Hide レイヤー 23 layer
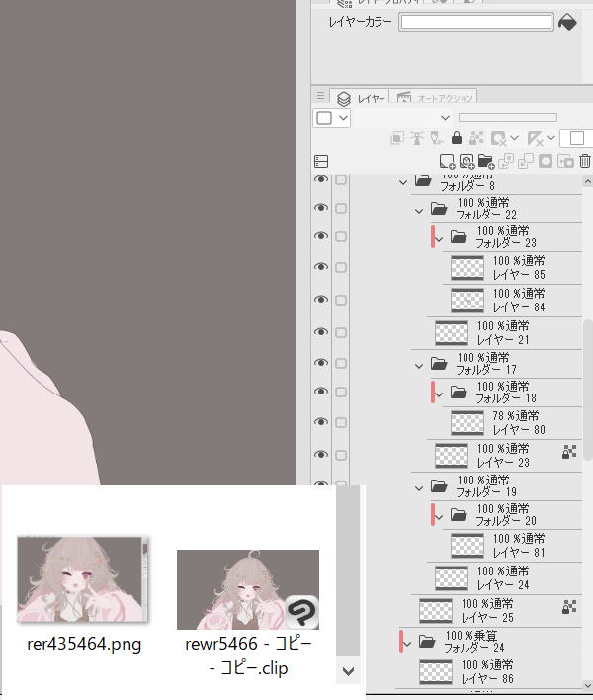The height and width of the screenshot is (700, 593). coord(321,455)
